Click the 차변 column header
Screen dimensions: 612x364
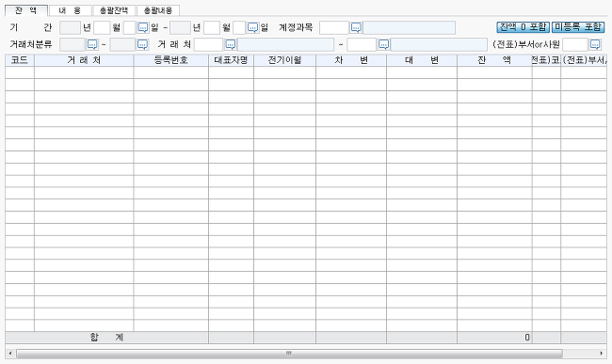351,60
